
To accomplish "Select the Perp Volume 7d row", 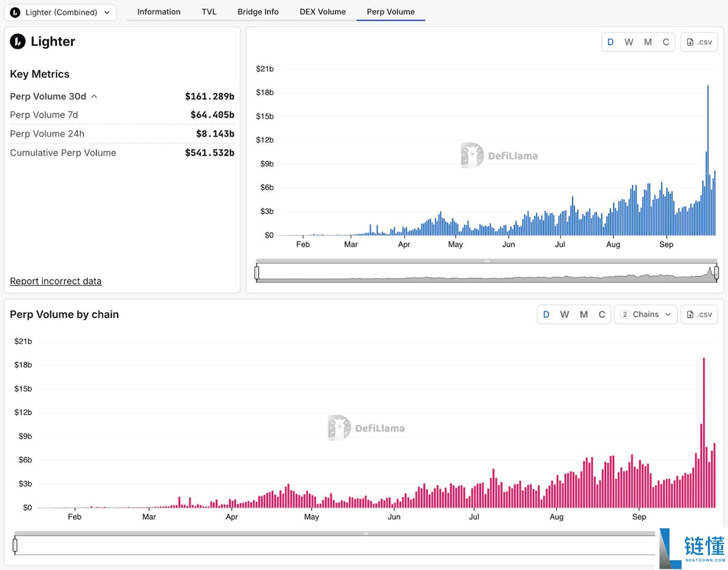I will 122,115.
